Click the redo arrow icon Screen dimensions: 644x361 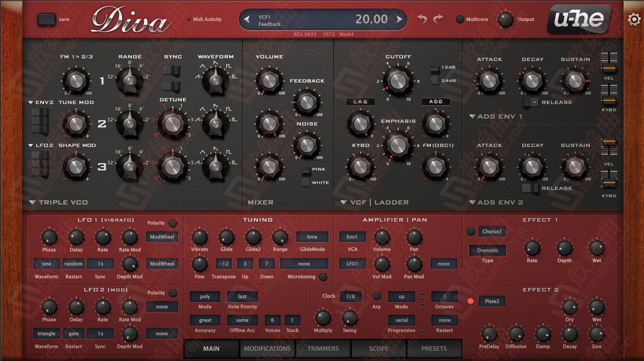click(438, 20)
